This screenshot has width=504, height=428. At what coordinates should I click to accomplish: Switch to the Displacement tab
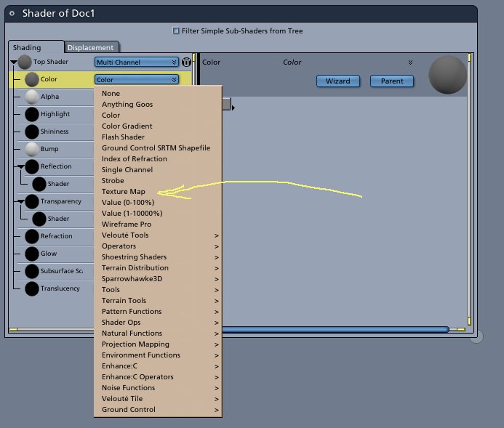tap(90, 47)
